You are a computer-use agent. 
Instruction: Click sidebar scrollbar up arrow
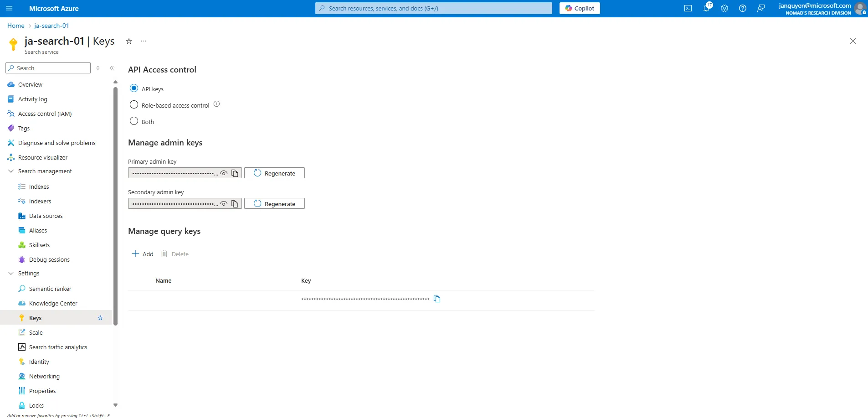pos(115,82)
